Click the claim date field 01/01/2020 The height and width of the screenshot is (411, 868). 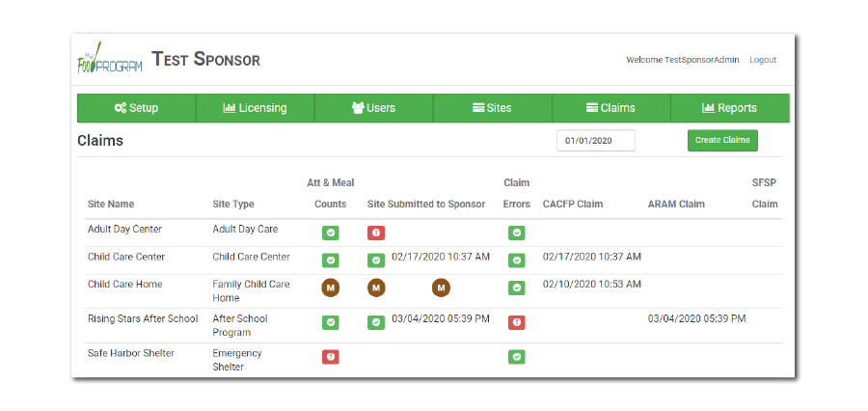tap(596, 141)
